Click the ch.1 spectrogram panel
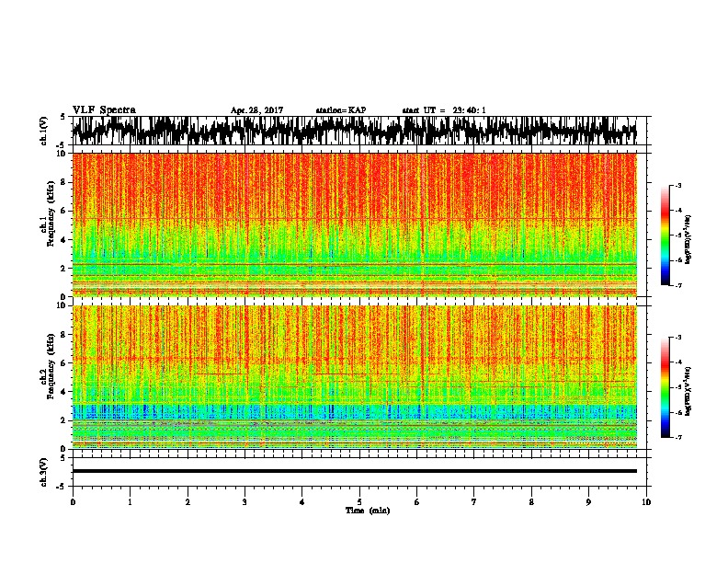 pyautogui.click(x=354, y=224)
